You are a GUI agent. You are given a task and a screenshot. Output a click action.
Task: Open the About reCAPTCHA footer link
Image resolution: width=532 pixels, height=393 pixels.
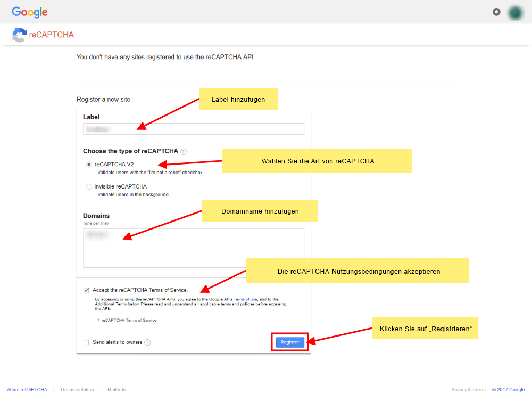tap(27, 390)
